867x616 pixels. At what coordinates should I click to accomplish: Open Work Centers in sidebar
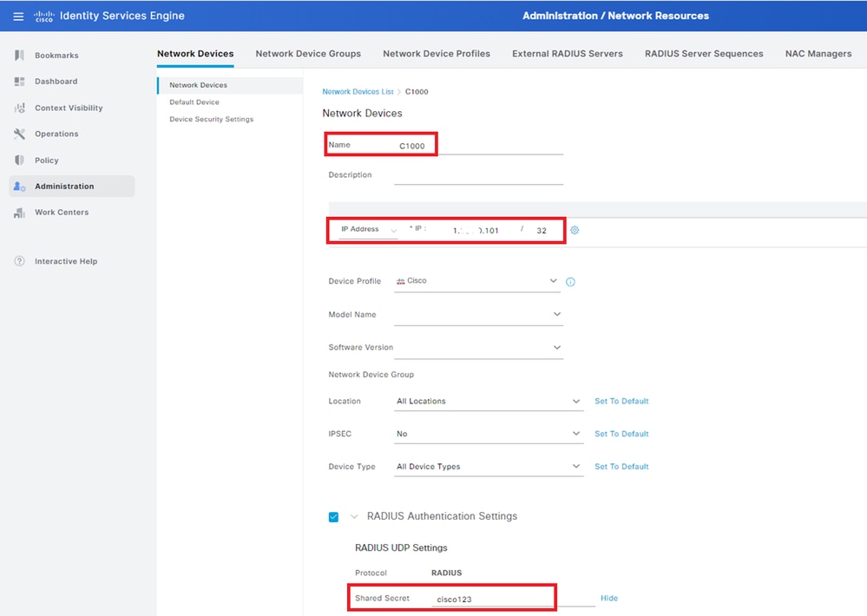pos(62,213)
